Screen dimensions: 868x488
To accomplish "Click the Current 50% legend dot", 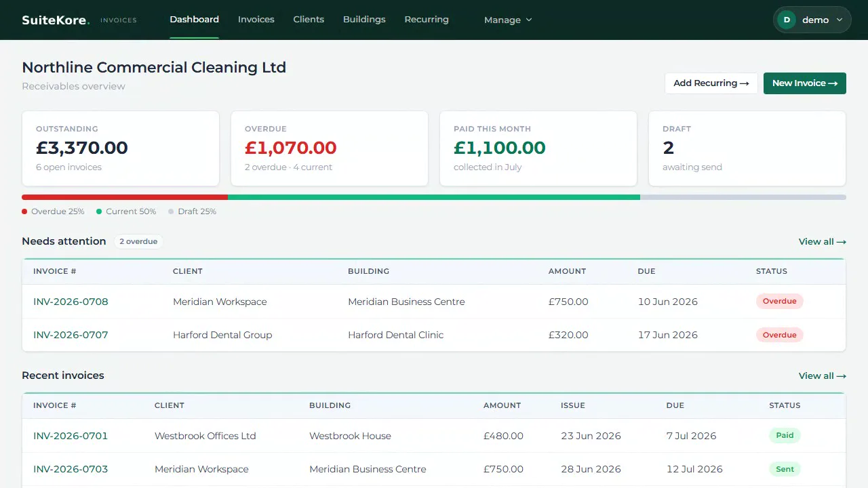I will tap(99, 211).
